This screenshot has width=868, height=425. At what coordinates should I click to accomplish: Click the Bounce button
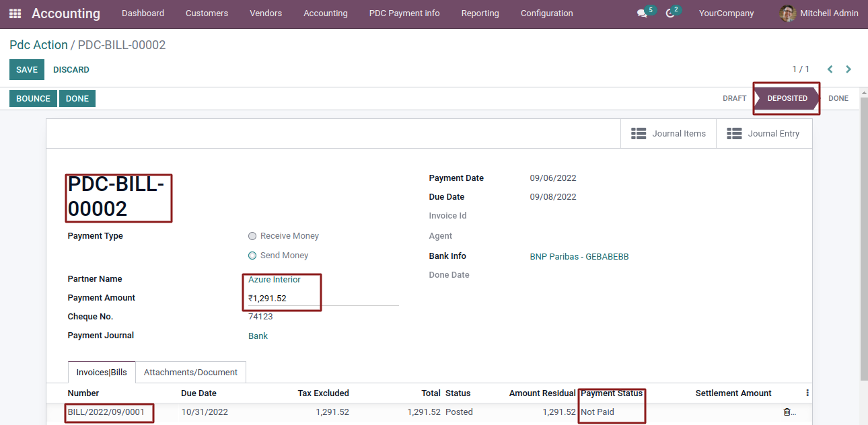[x=33, y=99]
